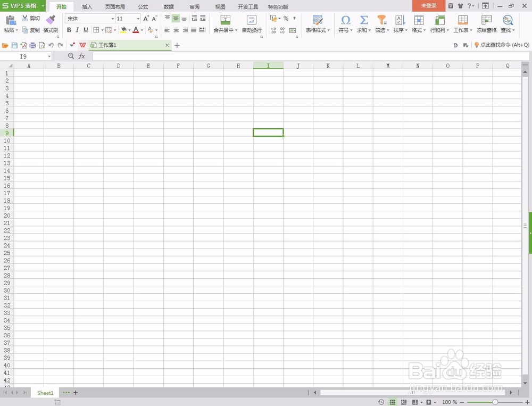The height and width of the screenshot is (406, 532).
Task: Copy selection with the 复制 button
Action: (31, 30)
